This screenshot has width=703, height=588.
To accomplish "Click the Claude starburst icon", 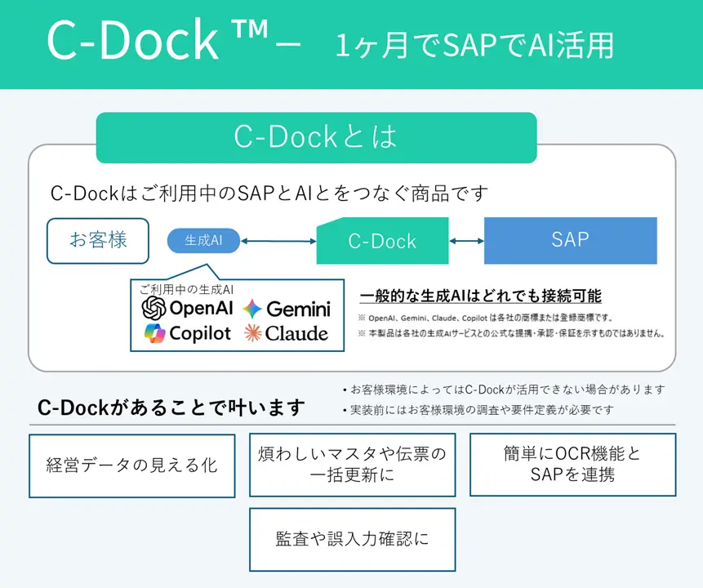I will click(251, 333).
